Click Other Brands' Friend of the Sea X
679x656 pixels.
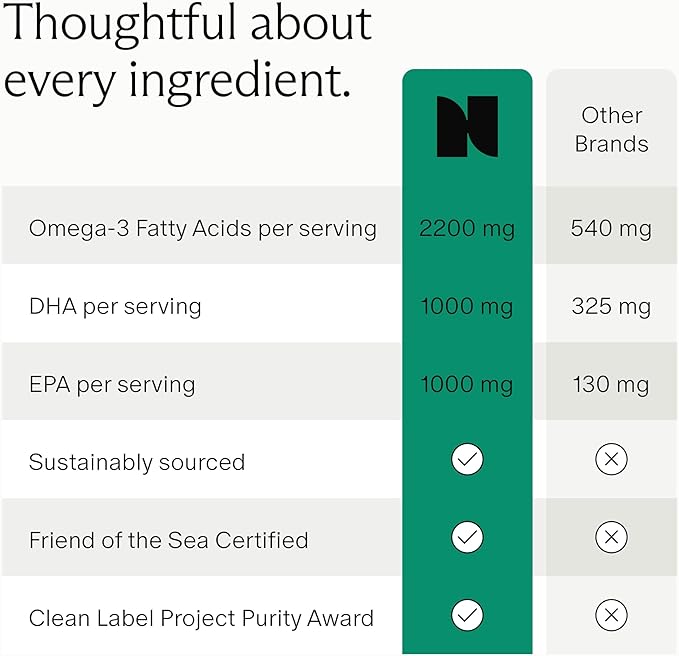click(611, 538)
